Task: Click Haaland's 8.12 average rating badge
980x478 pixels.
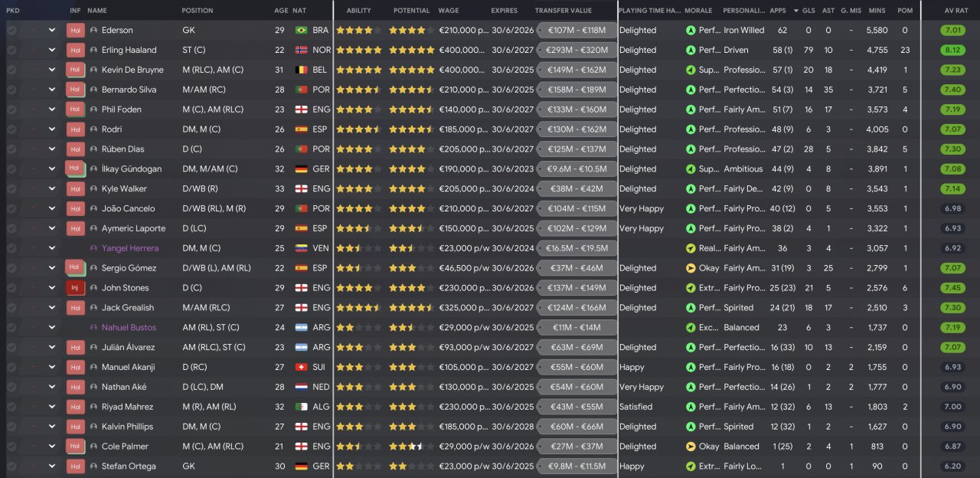Action: tap(952, 51)
